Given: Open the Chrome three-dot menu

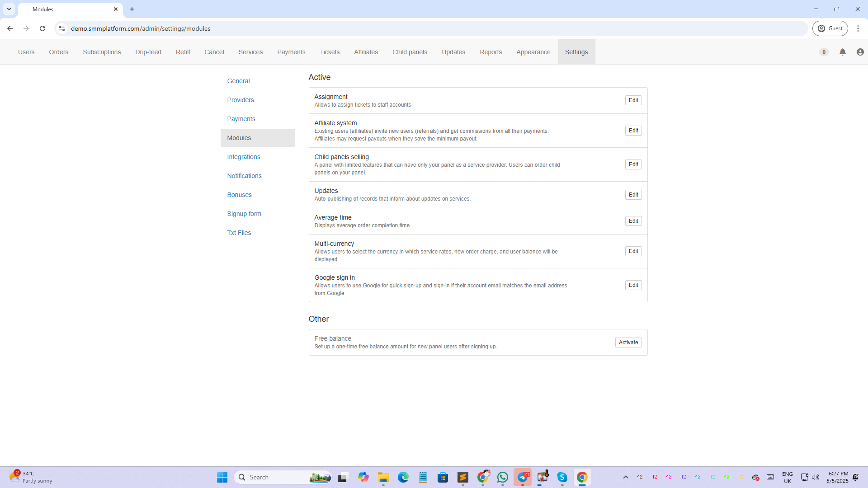Looking at the screenshot, I should pyautogui.click(x=858, y=28).
